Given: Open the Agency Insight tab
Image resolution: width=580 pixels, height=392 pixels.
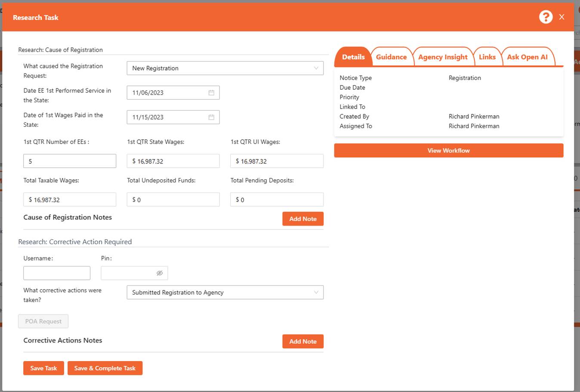Looking at the screenshot, I should (443, 57).
